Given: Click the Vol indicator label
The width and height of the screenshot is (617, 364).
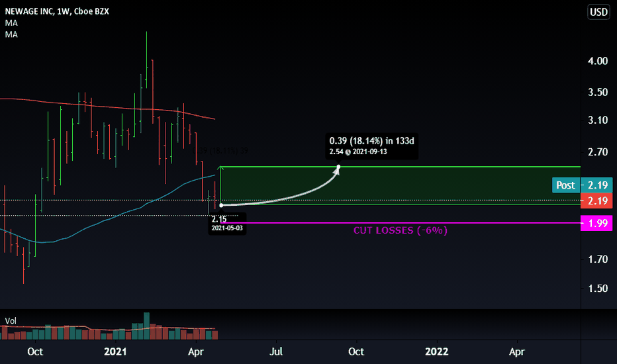Looking at the screenshot, I should [11, 321].
